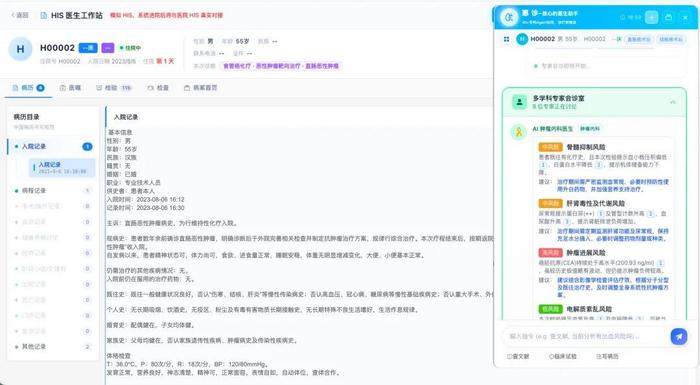Click the assistant logo in the blue header
Viewport: 700px width, 385px height.
click(x=508, y=17)
